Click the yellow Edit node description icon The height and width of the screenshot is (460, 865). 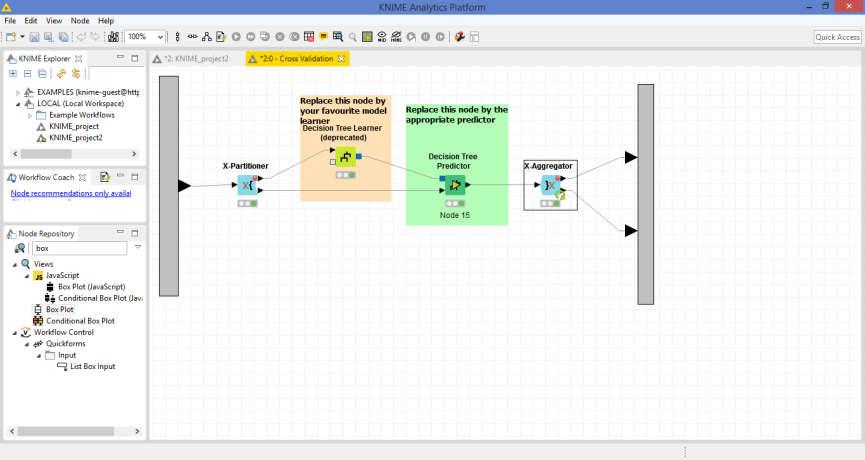324,36
